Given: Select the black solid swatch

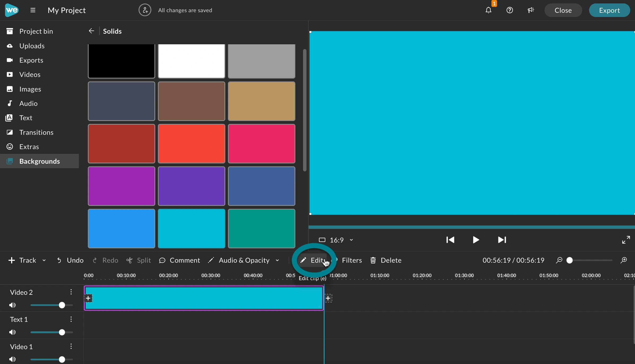Looking at the screenshot, I should tap(122, 61).
